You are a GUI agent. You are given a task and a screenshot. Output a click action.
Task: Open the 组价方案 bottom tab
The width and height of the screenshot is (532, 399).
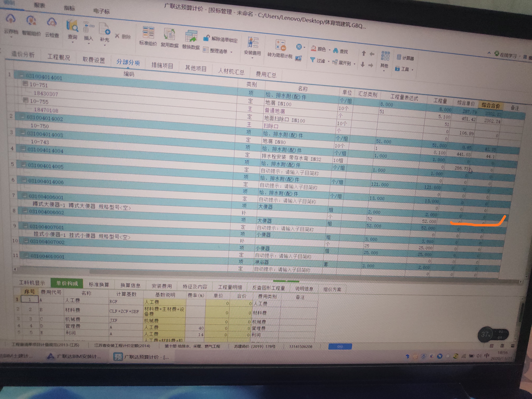point(332,289)
